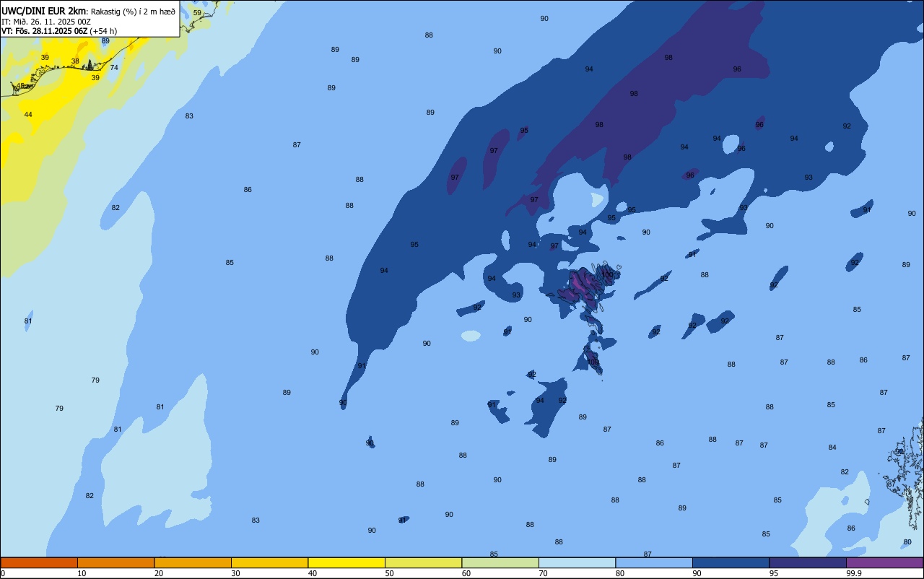This screenshot has height=579, width=924.
Task: Select the 90–95 dark blue legend swatch
Action: (x=731, y=562)
